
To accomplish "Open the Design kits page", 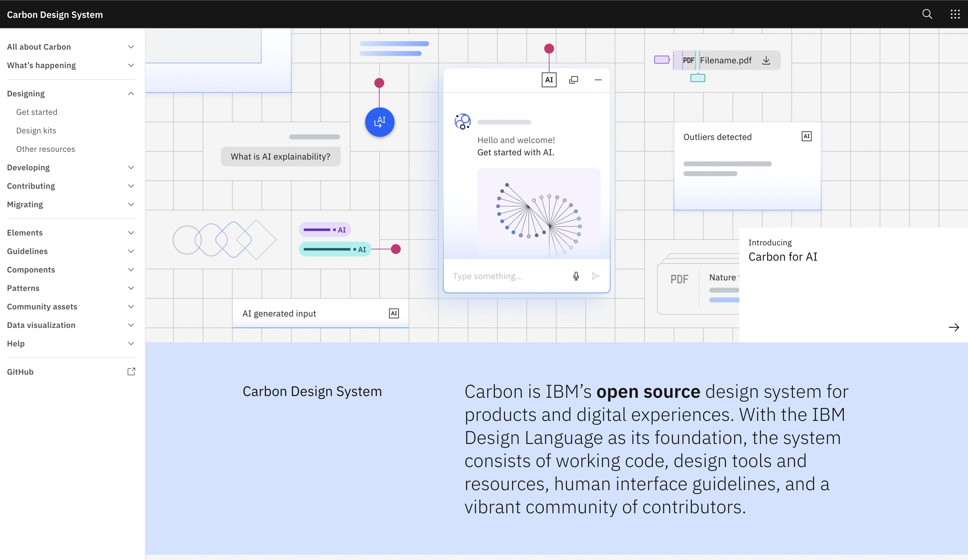I will 36,130.
